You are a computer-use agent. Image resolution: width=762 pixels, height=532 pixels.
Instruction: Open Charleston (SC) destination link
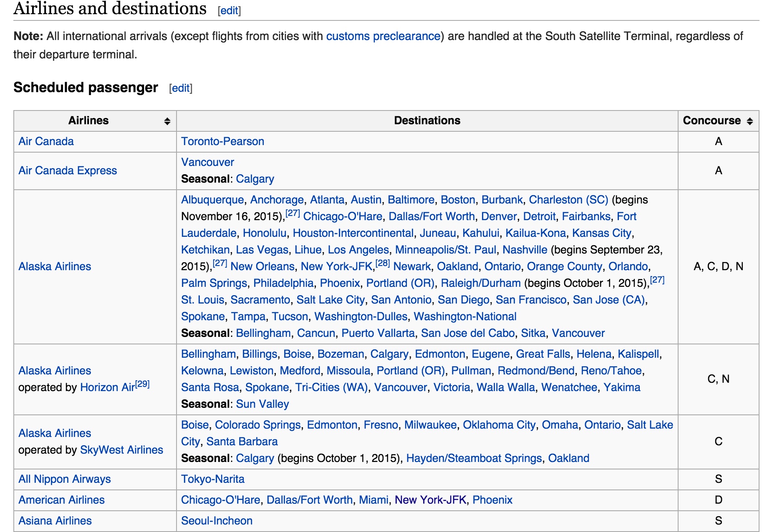pos(568,200)
